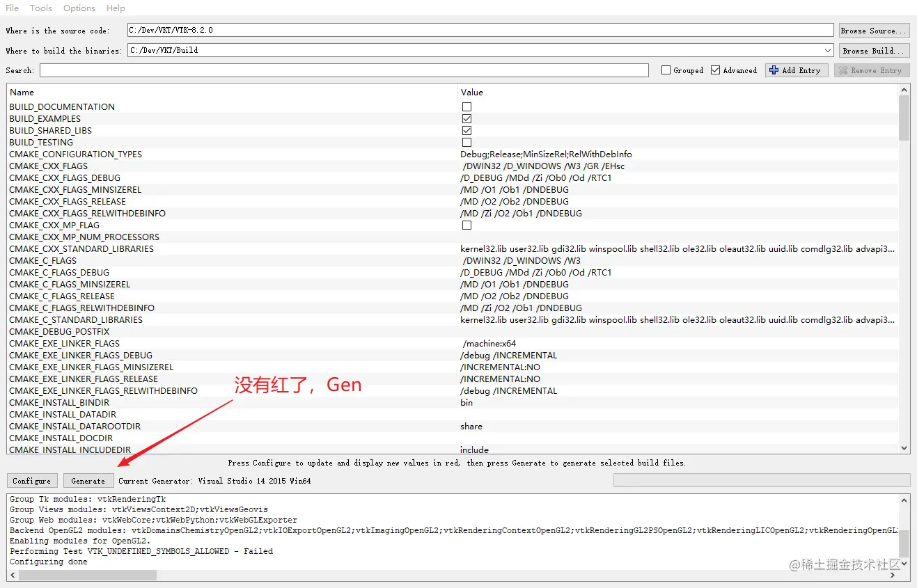Click the Debug;Release;MinSizeRel;RelWithDebInfo value
917x588 pixels.
pos(546,154)
